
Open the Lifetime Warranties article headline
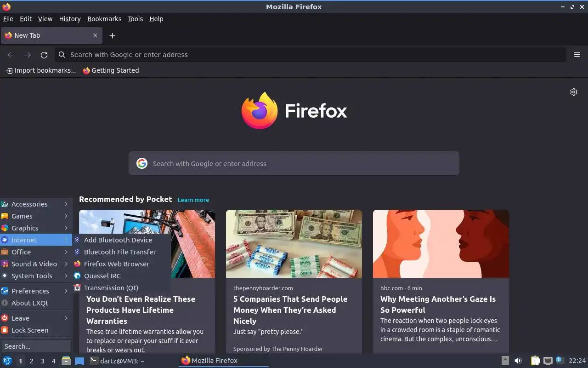point(141,310)
